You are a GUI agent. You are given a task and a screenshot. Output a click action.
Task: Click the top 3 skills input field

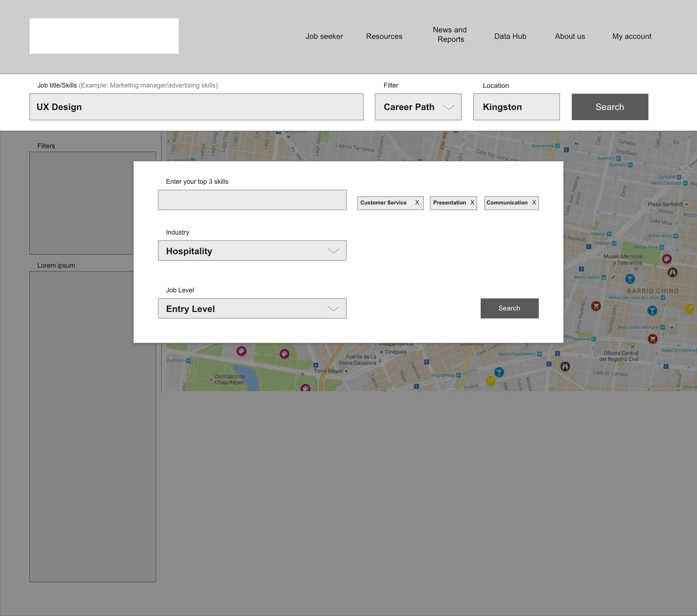[x=252, y=200]
